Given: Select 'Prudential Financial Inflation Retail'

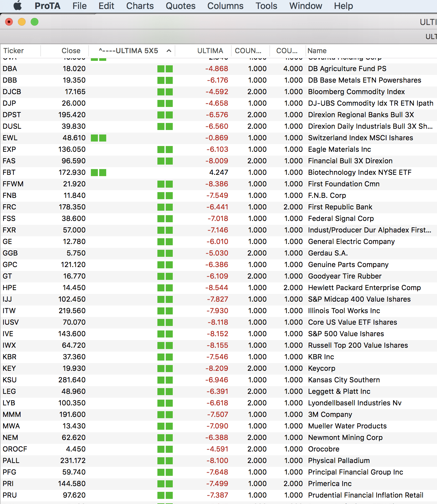Looking at the screenshot, I should click(x=366, y=495).
